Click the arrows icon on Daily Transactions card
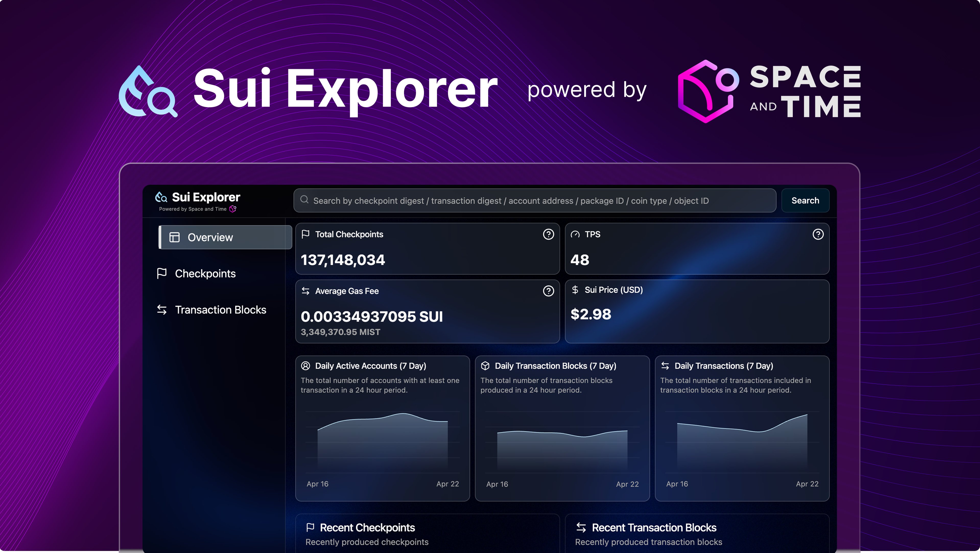 pos(665,366)
